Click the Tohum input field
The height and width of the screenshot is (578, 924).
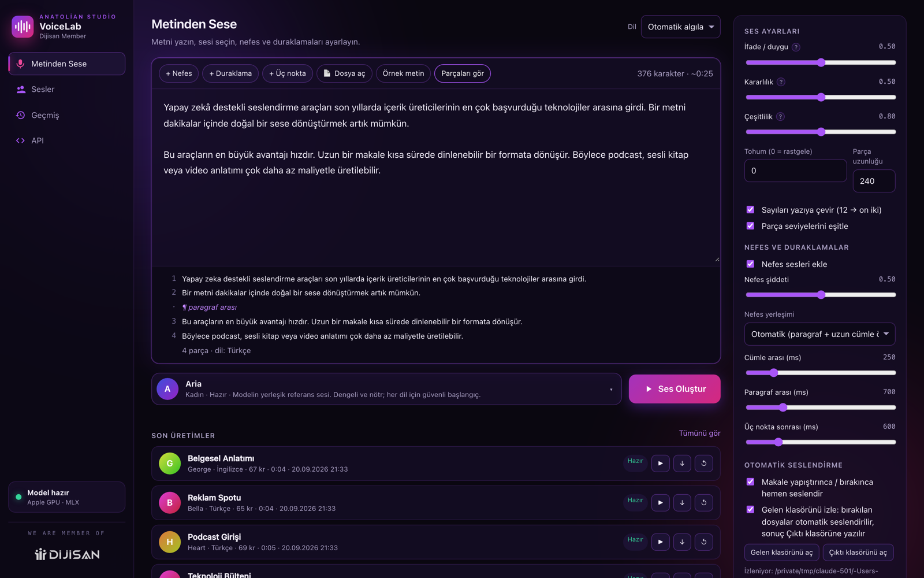point(795,171)
